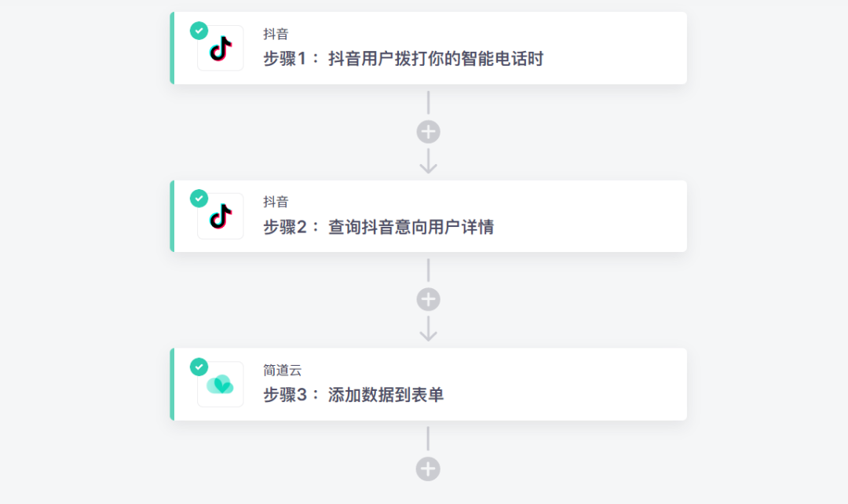Insert a step after 步骤2 with plus button
Viewport: 848px width, 504px height.
pos(428,300)
